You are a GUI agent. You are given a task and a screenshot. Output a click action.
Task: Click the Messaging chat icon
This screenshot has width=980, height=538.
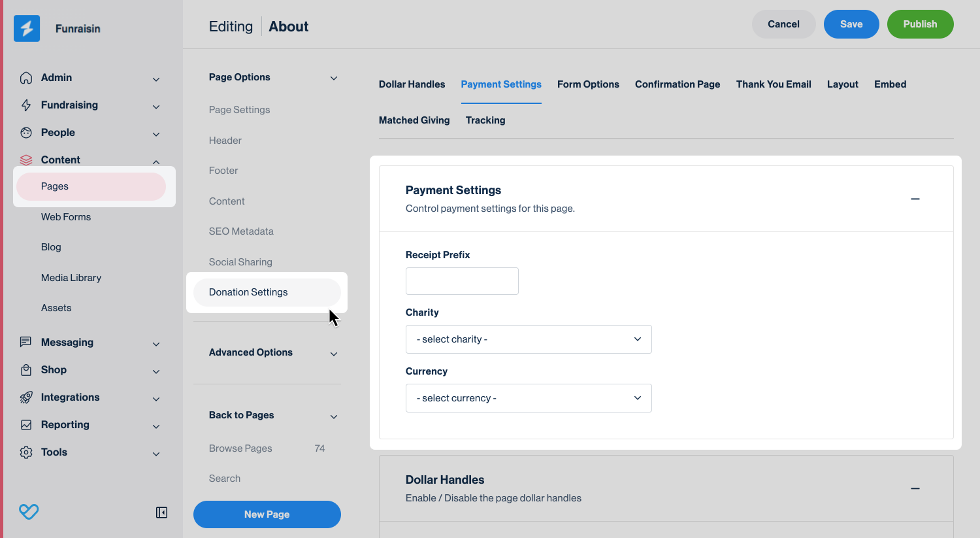[x=26, y=343]
